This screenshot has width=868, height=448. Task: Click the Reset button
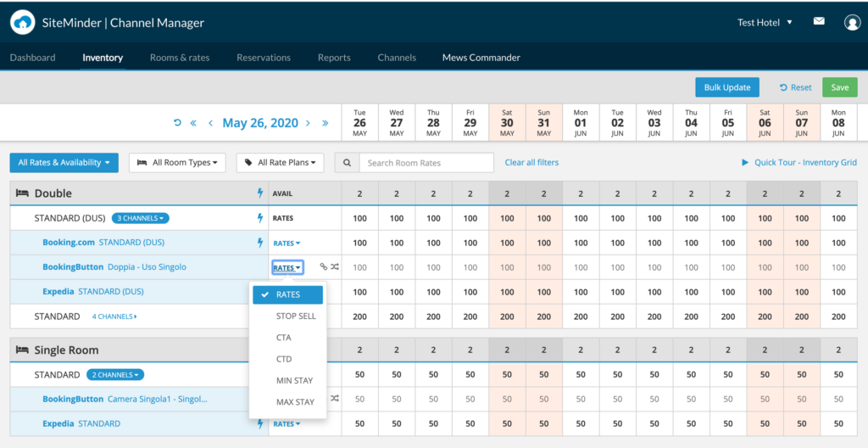point(795,87)
